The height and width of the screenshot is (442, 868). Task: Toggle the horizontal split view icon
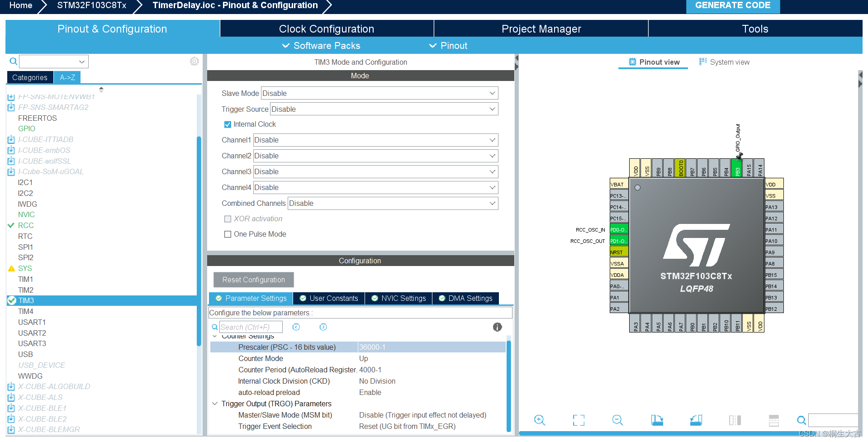(x=774, y=420)
